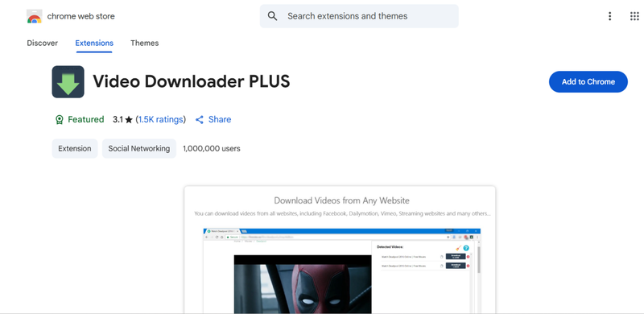Click the Download Videos from Any Website caption
644x314 pixels.
(x=341, y=200)
